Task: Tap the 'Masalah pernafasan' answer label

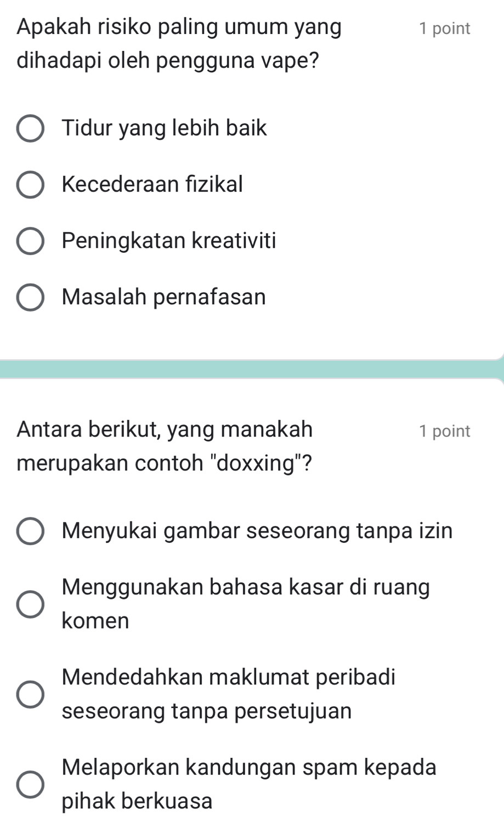Action: click(x=164, y=297)
